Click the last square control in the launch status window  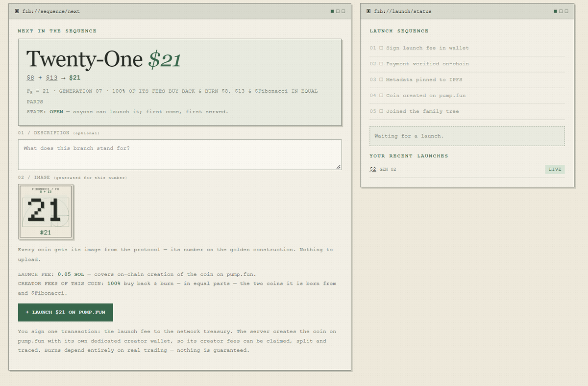tap(566, 11)
